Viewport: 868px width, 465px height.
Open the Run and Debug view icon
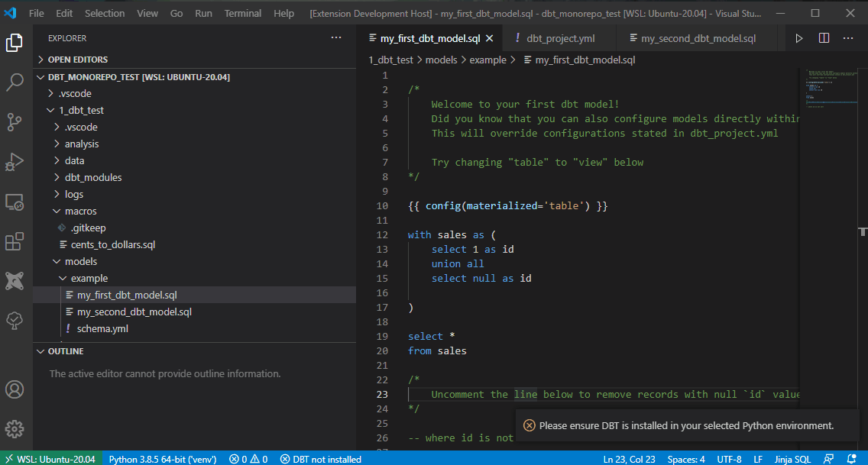pos(15,162)
